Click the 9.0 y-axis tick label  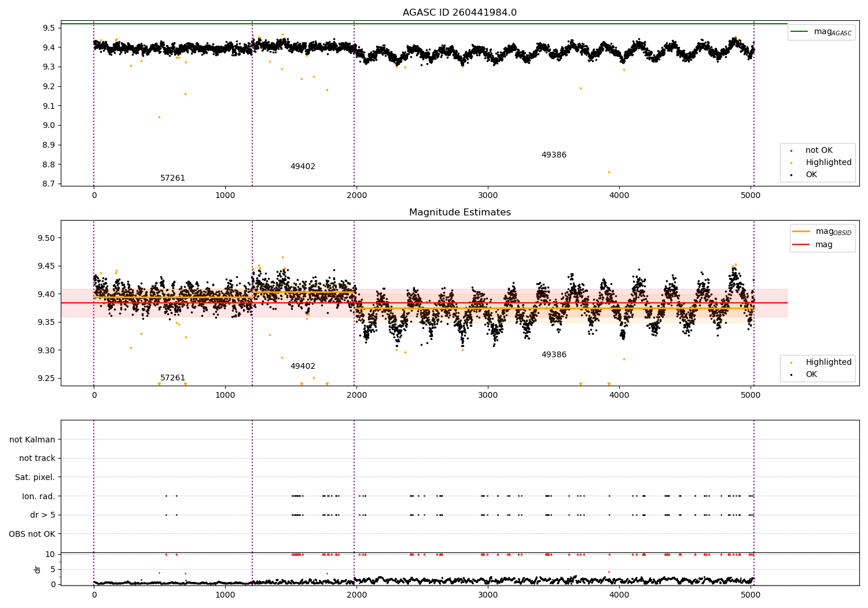coord(49,125)
